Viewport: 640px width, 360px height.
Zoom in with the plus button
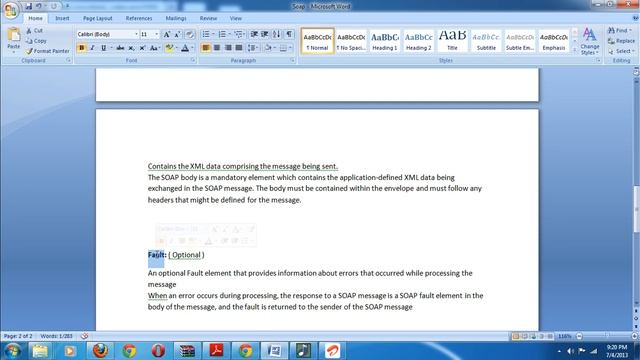coord(635,336)
